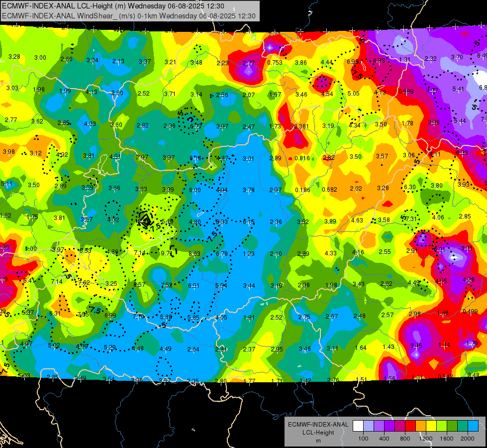Screen dimensions: 487x448
Task: Click the legend tick value '2000'
Action: (468, 439)
